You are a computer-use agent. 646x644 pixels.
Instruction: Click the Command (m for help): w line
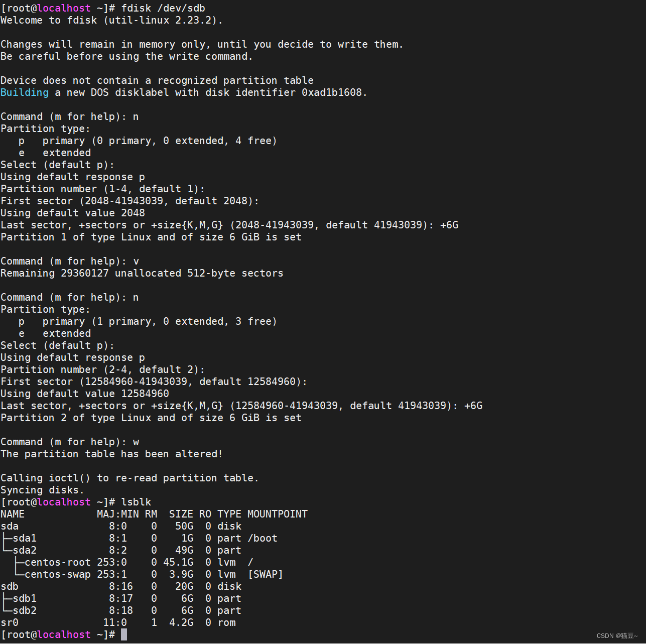69,441
